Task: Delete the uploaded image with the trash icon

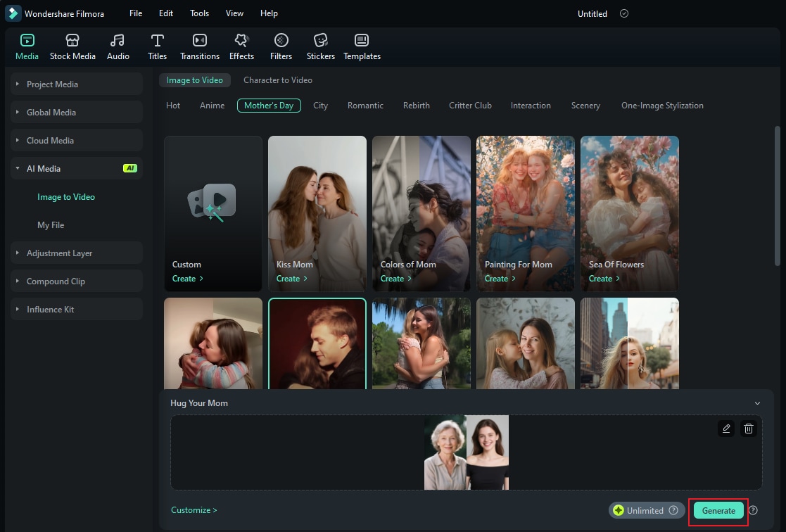Action: (749, 429)
